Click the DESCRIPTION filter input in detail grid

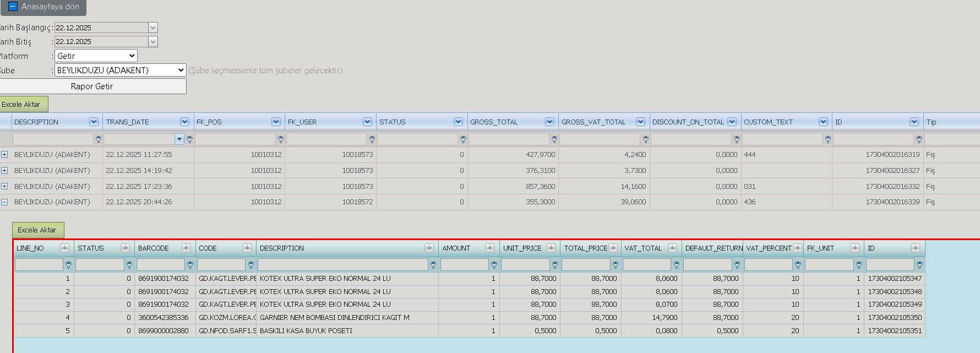343,265
